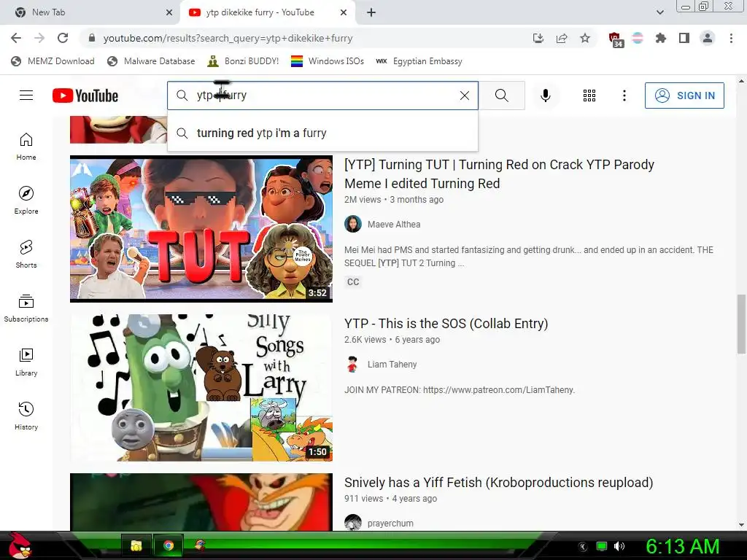
Task: Click the YouTube logo
Action: pos(85,96)
